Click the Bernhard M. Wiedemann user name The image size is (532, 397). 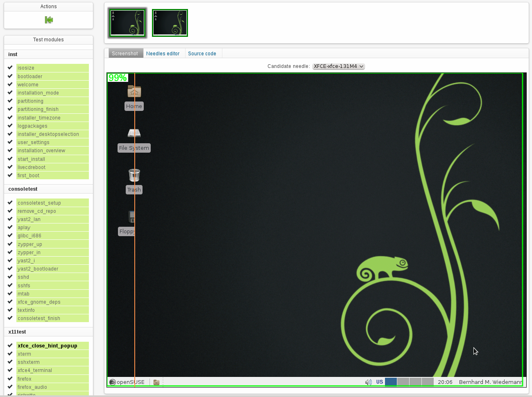(491, 382)
